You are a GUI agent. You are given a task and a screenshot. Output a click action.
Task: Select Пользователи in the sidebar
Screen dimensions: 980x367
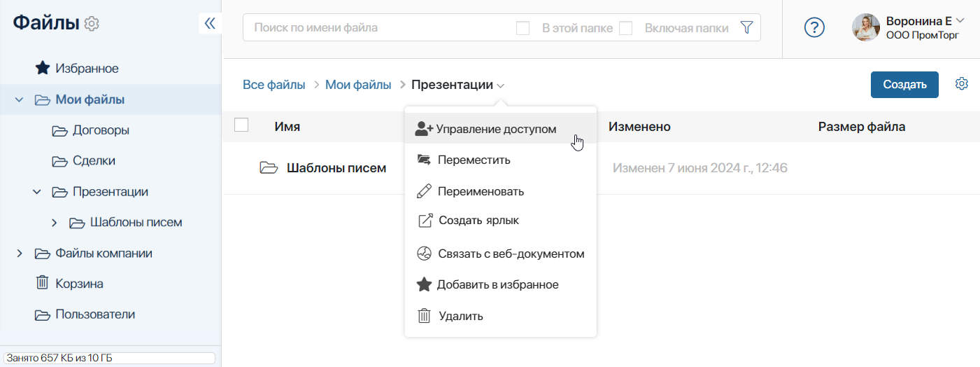tap(95, 314)
